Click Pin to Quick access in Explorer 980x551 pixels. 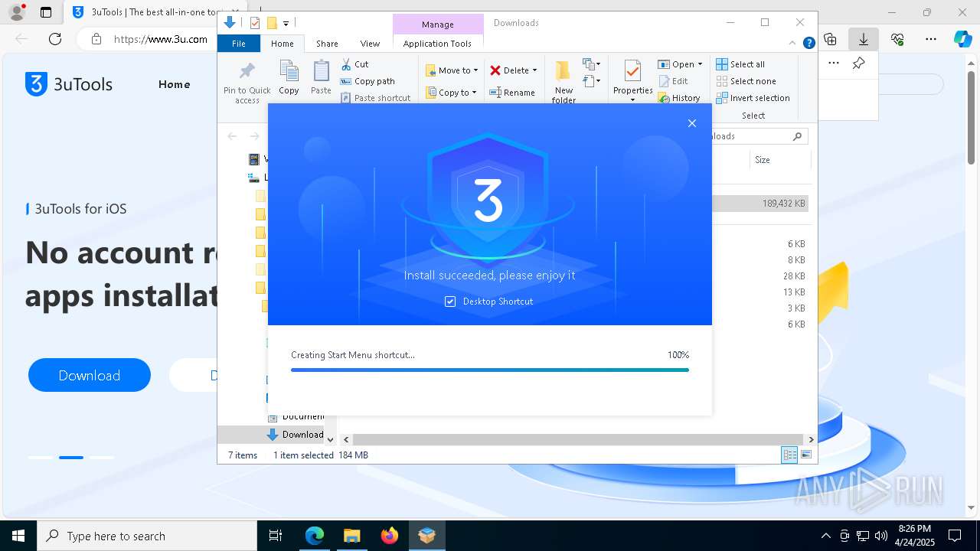(x=247, y=83)
